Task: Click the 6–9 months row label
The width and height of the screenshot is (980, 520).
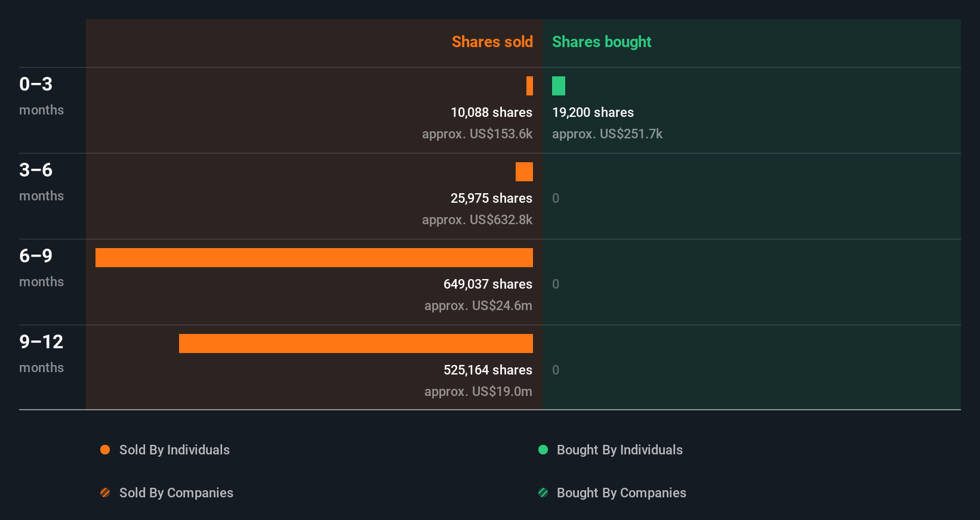Action: click(x=41, y=268)
